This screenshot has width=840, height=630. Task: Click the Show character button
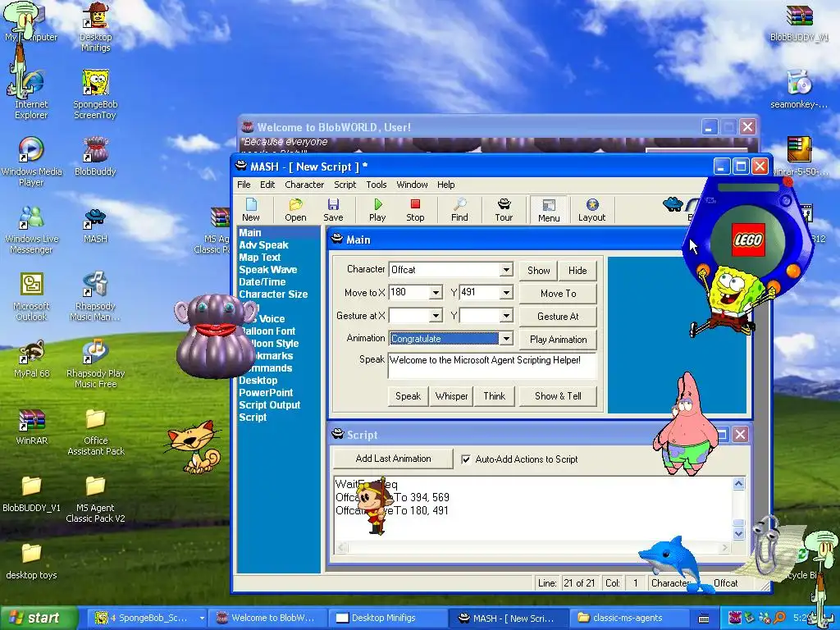click(538, 271)
